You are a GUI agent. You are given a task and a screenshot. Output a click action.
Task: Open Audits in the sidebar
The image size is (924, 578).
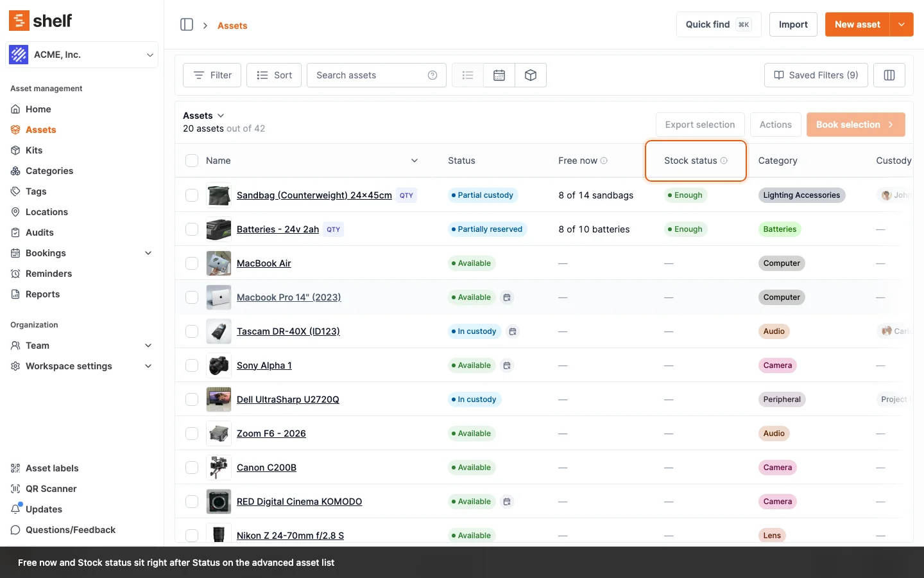(x=81, y=232)
